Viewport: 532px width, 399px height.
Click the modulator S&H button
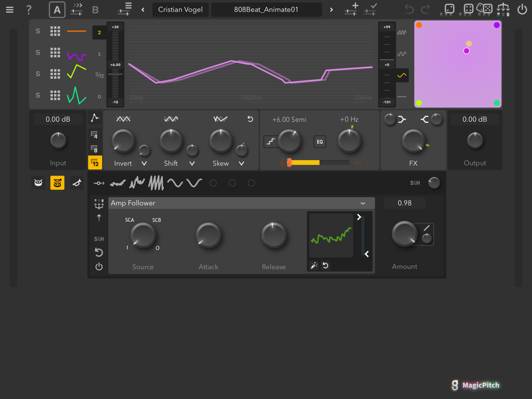pyautogui.click(x=99, y=239)
